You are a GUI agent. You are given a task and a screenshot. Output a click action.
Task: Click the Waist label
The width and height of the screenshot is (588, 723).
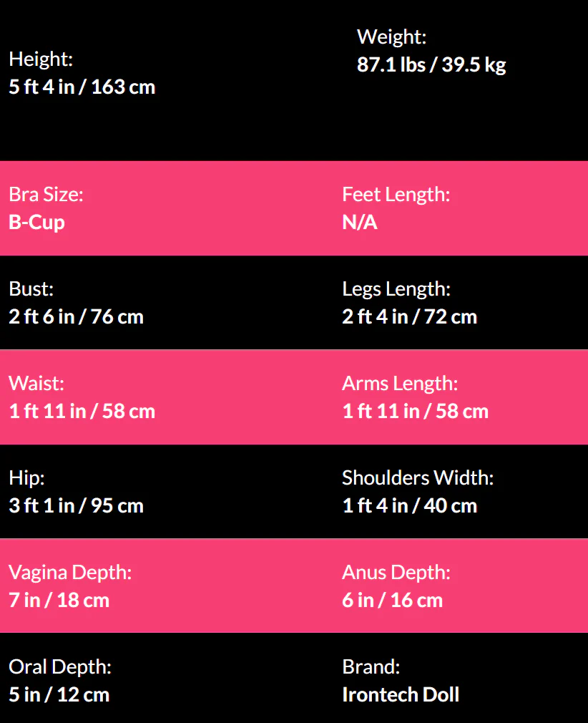(x=36, y=384)
